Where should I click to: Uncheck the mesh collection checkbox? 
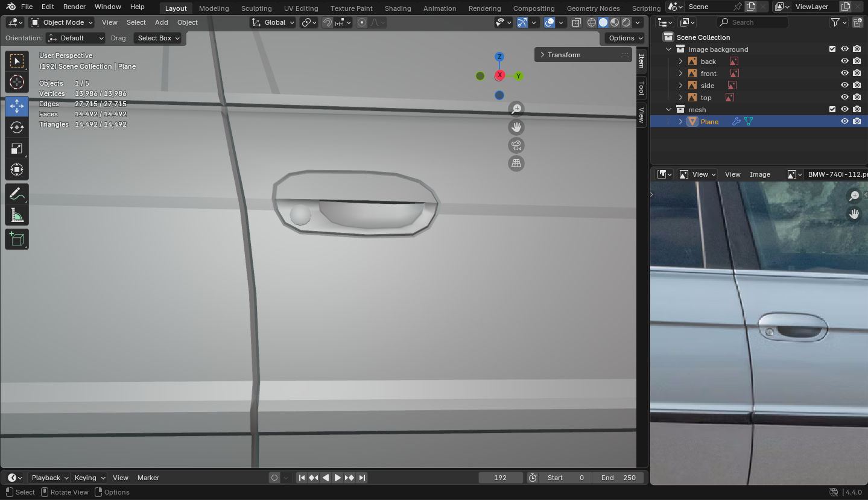[832, 110]
